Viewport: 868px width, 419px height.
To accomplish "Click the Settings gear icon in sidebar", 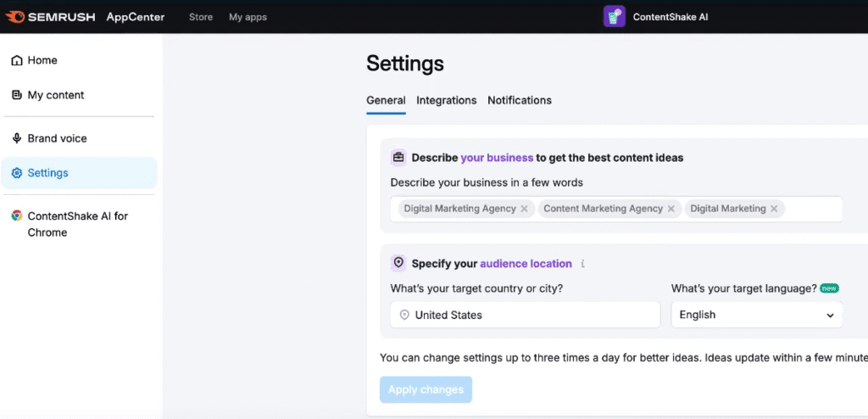I will point(17,173).
